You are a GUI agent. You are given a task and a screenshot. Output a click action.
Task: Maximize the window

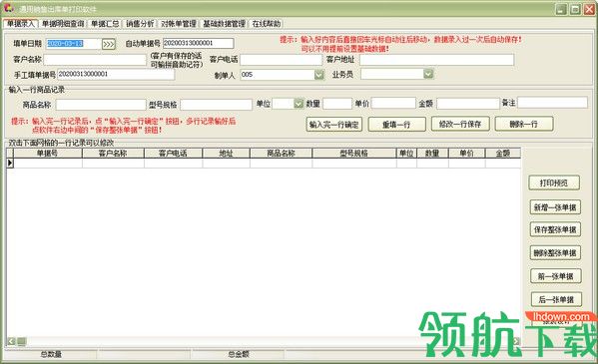(x=575, y=9)
